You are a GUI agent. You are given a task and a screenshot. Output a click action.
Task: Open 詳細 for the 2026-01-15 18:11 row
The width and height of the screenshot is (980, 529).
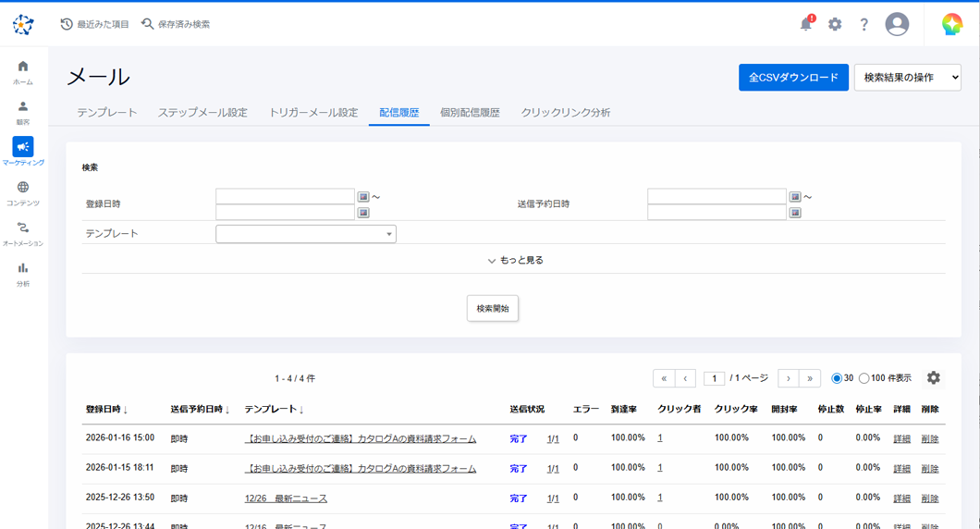tap(901, 468)
